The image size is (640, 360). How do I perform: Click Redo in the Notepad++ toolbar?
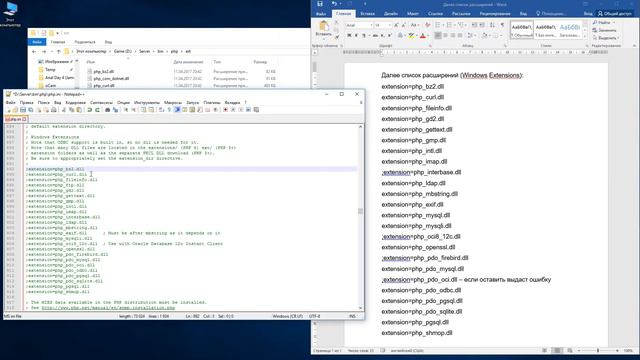(x=98, y=110)
